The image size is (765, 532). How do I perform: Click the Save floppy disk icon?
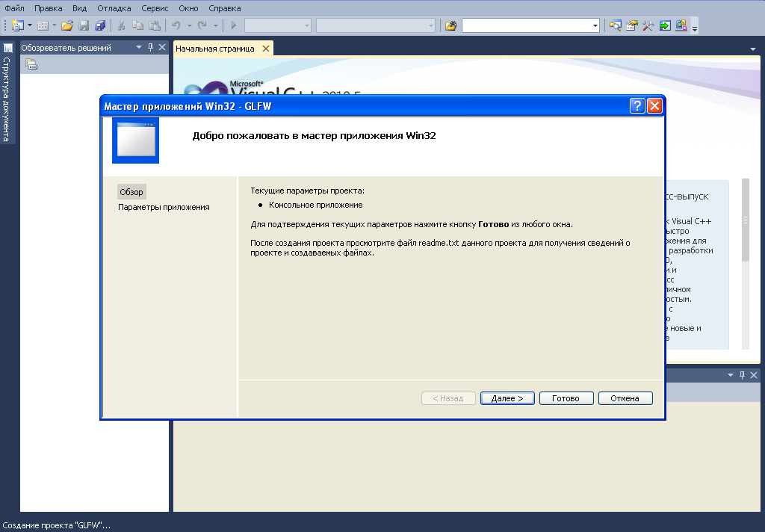click(84, 25)
